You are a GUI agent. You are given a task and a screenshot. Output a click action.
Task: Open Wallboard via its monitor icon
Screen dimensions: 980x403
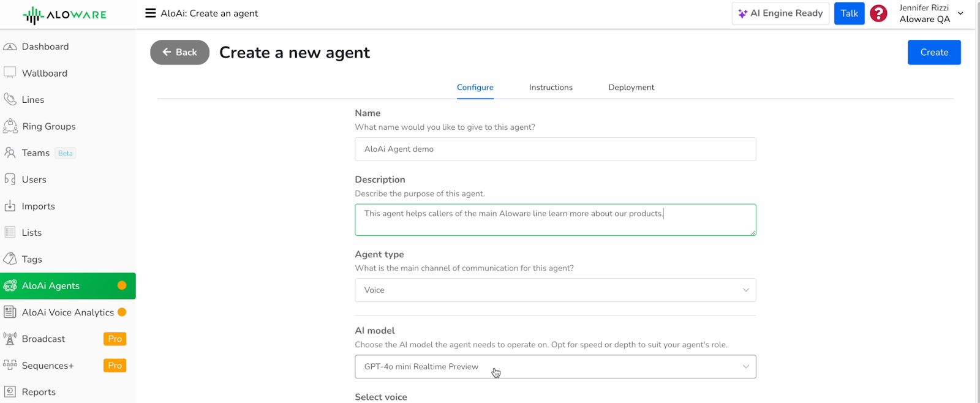[10, 73]
